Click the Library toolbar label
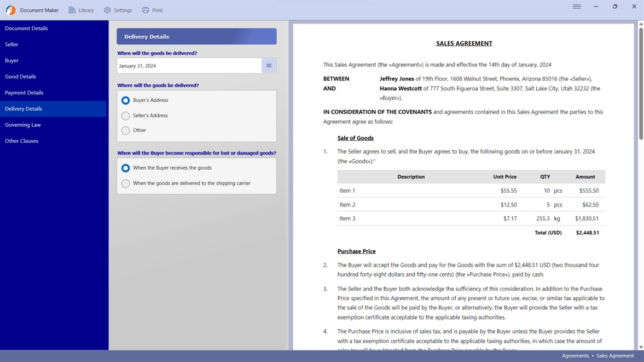Screen dimensions: 644x362 point(85,10)
